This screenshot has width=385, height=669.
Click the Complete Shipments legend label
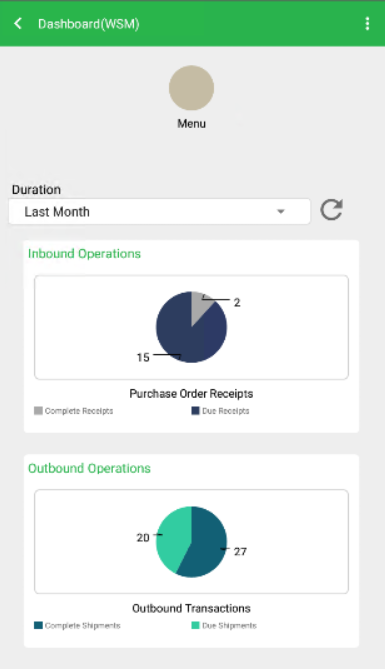coord(82,625)
